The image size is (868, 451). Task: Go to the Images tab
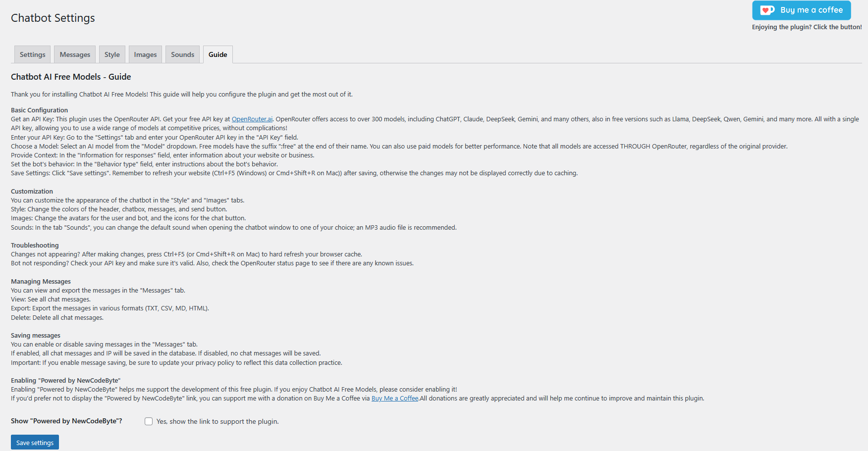tap(145, 54)
